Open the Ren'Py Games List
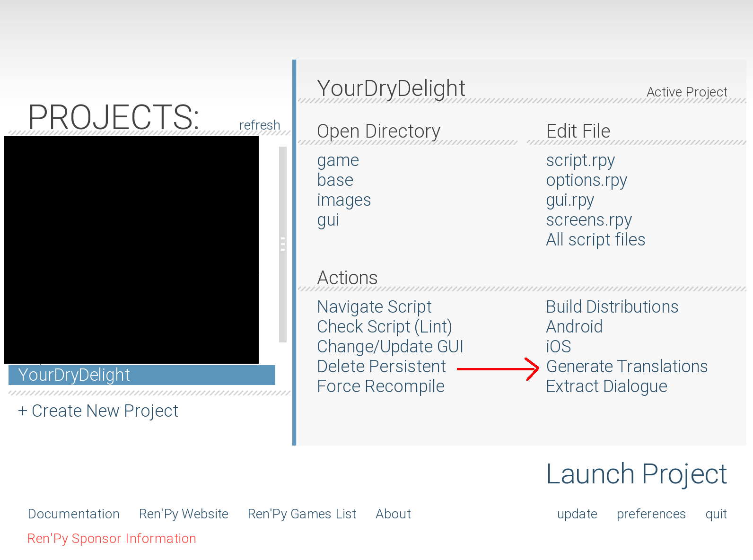753x560 pixels. (x=302, y=514)
